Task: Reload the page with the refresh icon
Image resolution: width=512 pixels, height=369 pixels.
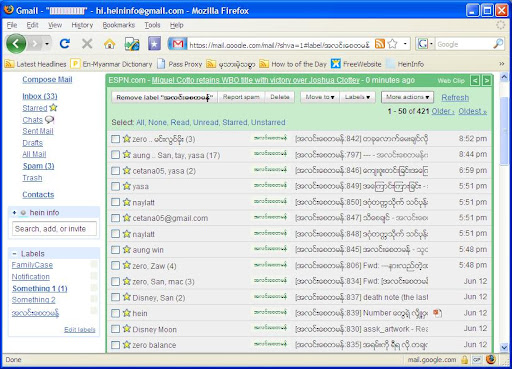Action: tap(65, 44)
